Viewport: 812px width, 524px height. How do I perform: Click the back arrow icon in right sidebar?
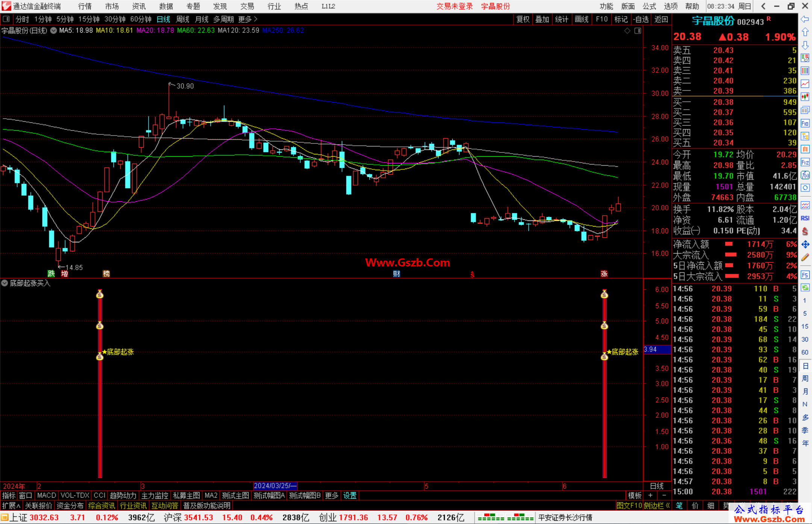[805, 19]
